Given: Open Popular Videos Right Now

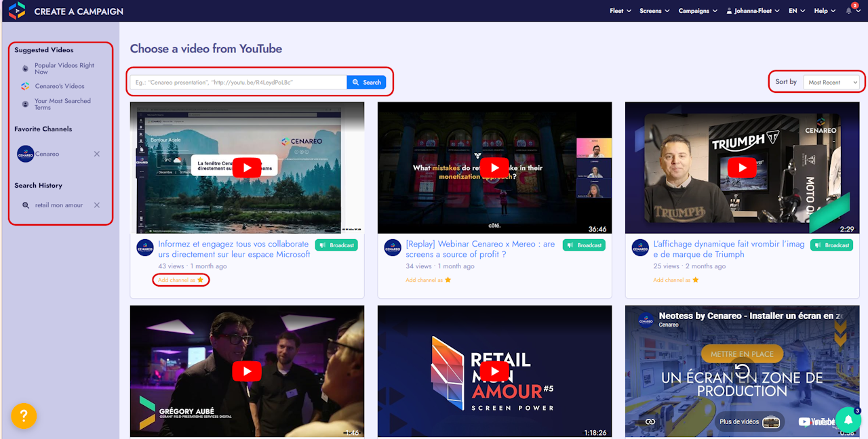Looking at the screenshot, I should [64, 68].
